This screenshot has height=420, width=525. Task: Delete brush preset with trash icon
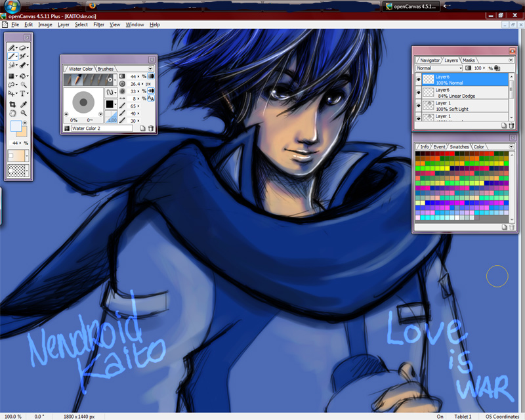[x=151, y=128]
